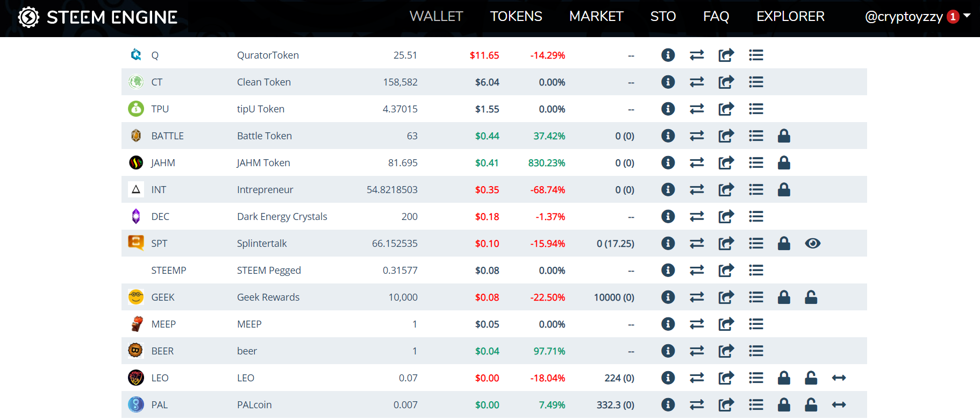Open the WALLET menu item
Viewport: 980px width, 419px height.
pos(436,16)
